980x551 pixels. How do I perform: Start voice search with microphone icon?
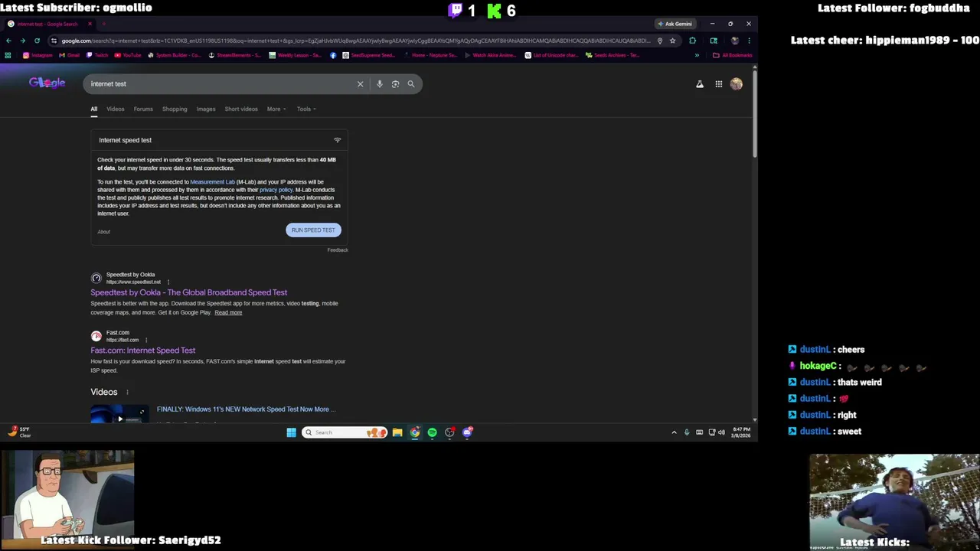click(379, 84)
